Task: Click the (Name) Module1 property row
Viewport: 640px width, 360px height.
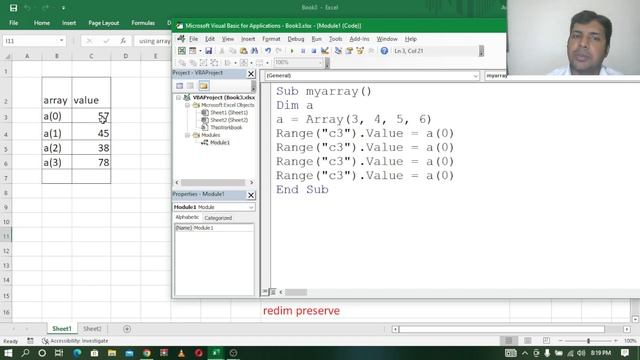Action: coord(214,228)
